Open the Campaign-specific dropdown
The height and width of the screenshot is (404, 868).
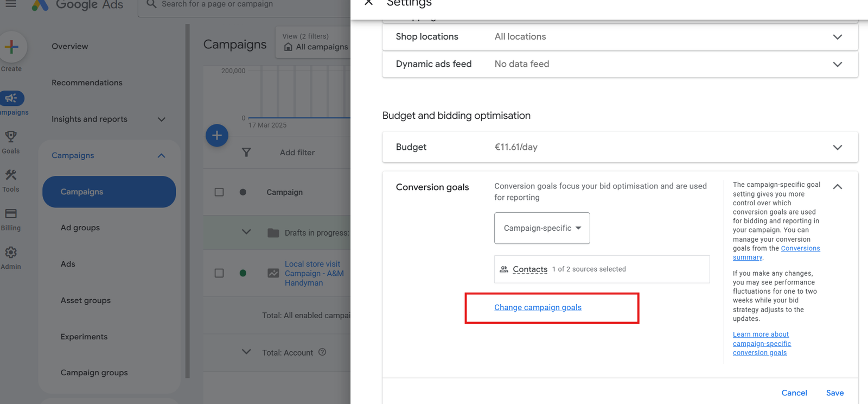tap(542, 228)
